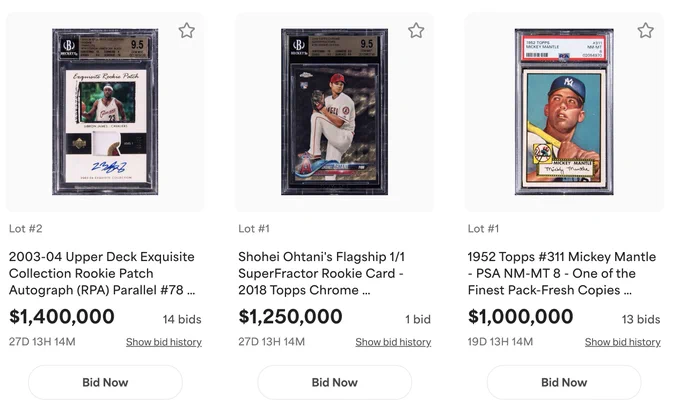Select the $1,400,000 current bid price
This screenshot has width=680, height=412.
[x=62, y=317]
